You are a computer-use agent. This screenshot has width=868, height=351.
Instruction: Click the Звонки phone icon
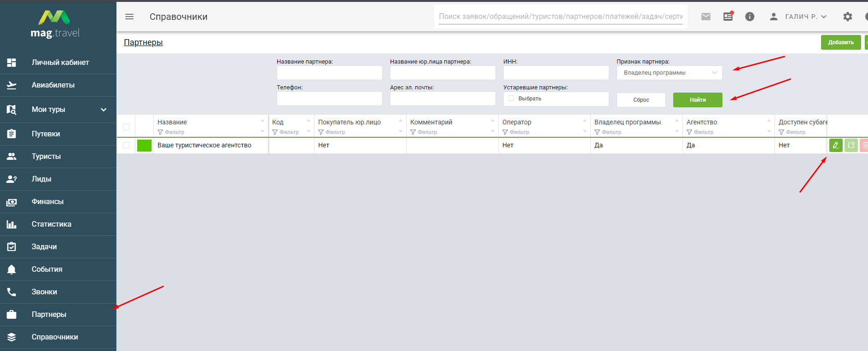click(12, 292)
